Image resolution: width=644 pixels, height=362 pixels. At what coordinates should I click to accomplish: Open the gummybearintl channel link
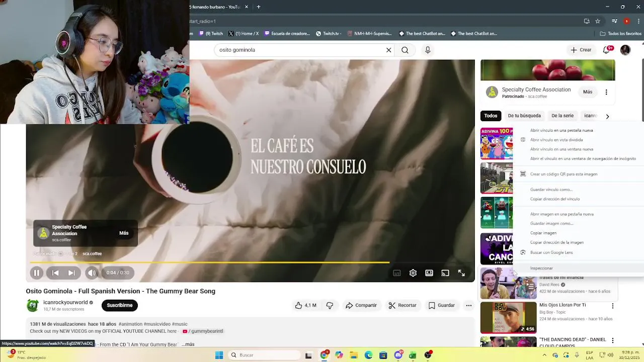tap(203, 331)
